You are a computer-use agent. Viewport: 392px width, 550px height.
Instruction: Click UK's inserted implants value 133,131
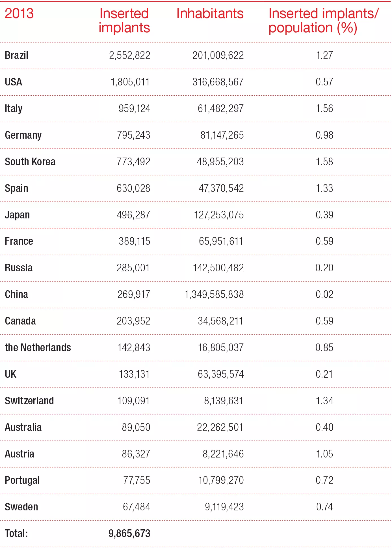(134, 374)
